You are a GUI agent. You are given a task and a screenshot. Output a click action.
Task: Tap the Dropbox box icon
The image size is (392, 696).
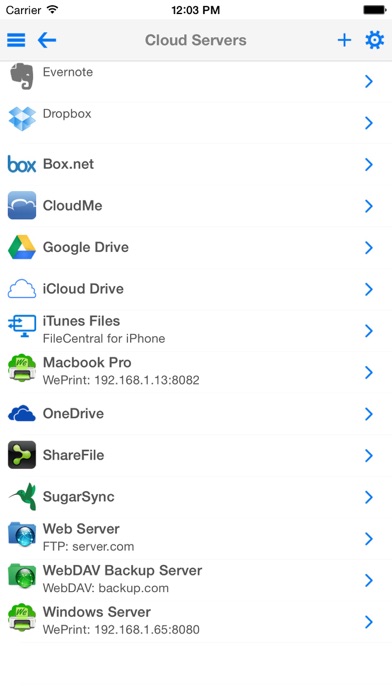pyautogui.click(x=22, y=119)
